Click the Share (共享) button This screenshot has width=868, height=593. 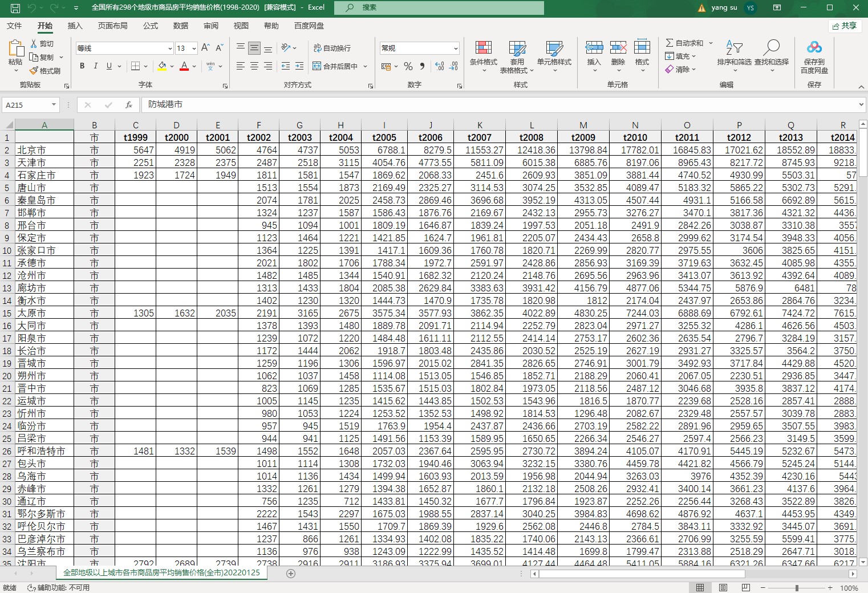pyautogui.click(x=845, y=26)
